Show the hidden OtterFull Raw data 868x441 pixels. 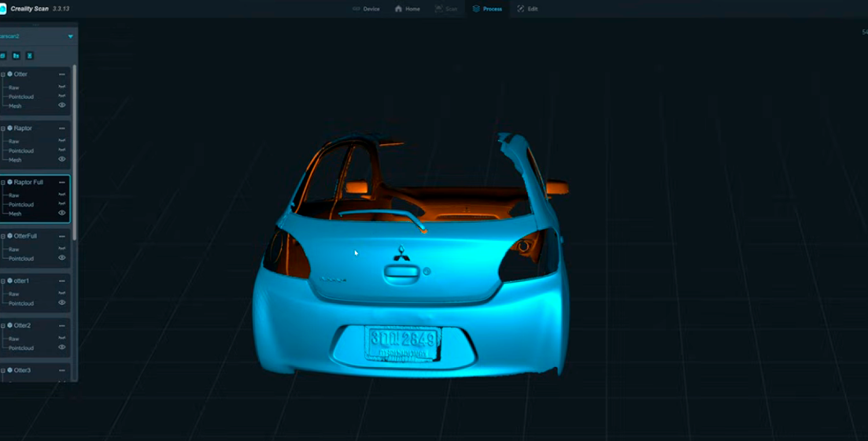[x=62, y=249]
